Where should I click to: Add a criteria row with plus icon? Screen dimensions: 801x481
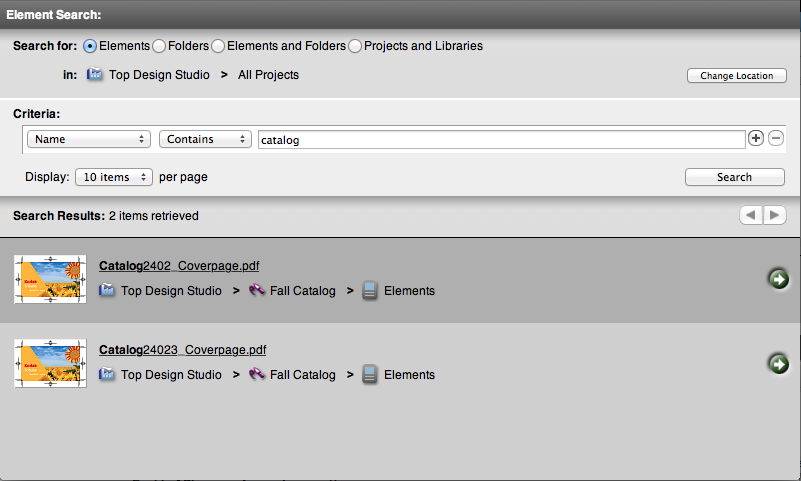click(x=756, y=139)
